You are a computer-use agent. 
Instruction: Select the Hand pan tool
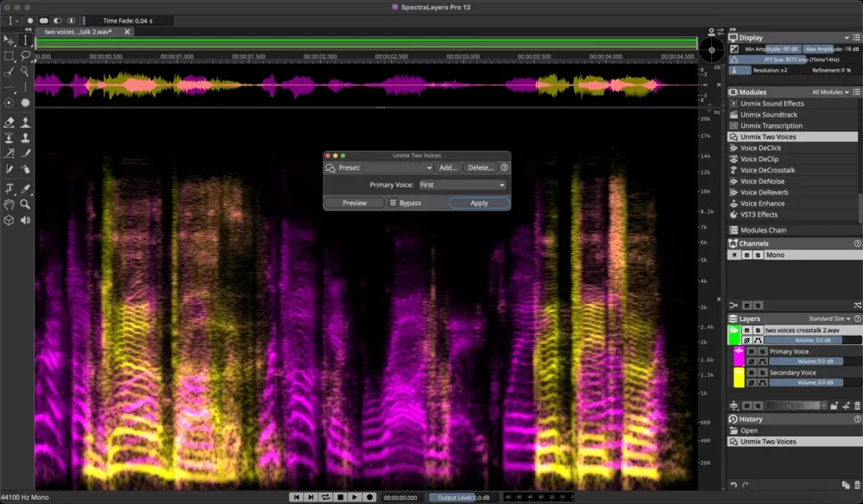(x=9, y=205)
